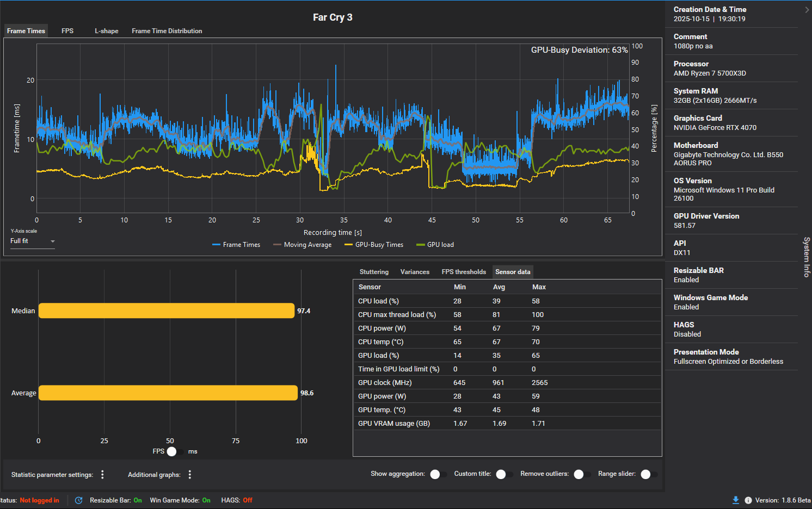Select the GPU temp. (°C) row
Screen dimensions: 812x509
click(x=507, y=410)
